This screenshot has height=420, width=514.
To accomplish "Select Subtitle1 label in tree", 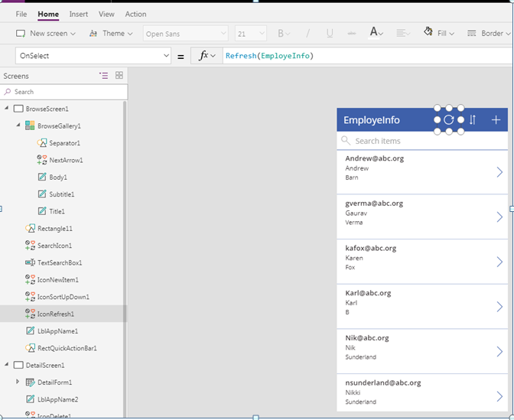I will [62, 194].
